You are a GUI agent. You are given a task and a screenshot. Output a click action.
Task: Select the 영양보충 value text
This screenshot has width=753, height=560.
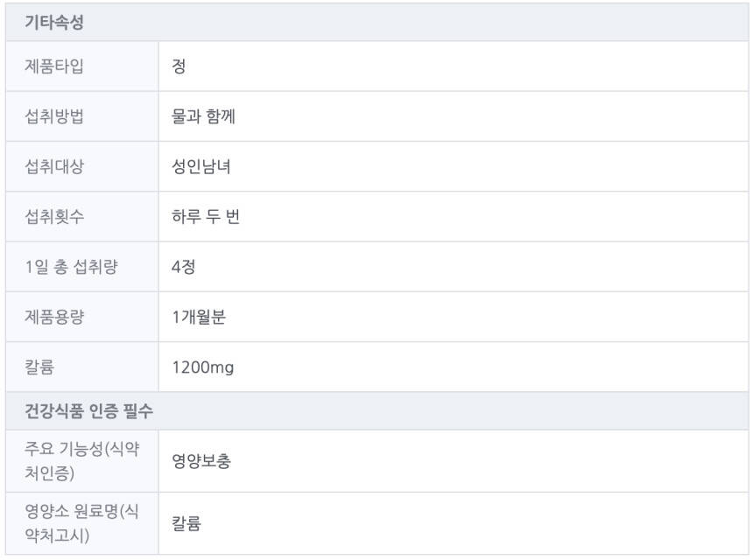pyautogui.click(x=201, y=461)
